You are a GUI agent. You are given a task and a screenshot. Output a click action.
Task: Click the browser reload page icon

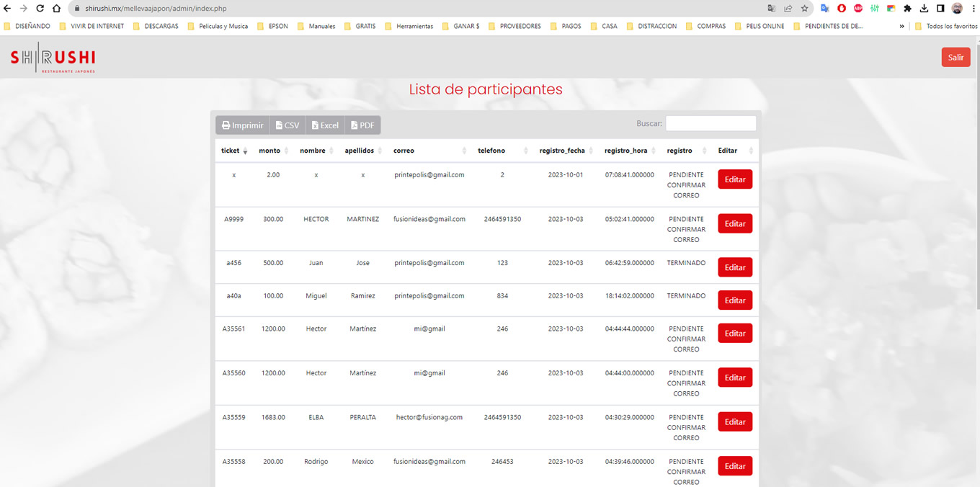(40, 9)
